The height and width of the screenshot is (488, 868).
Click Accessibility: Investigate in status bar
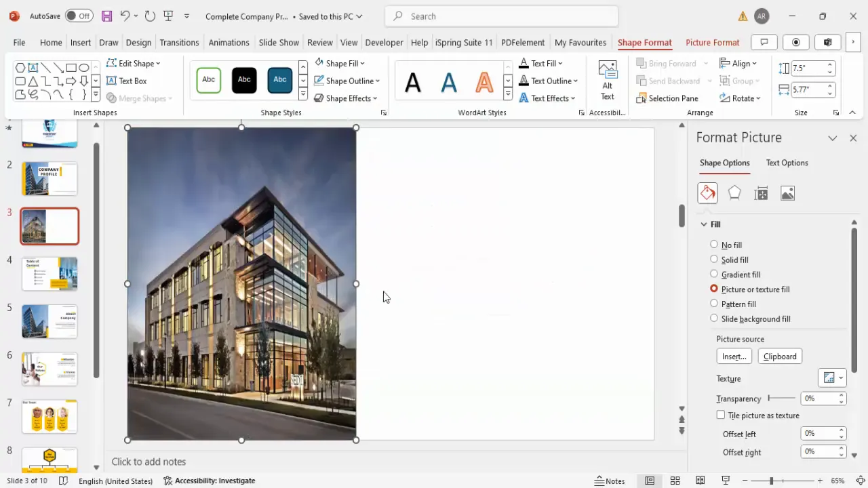point(209,481)
